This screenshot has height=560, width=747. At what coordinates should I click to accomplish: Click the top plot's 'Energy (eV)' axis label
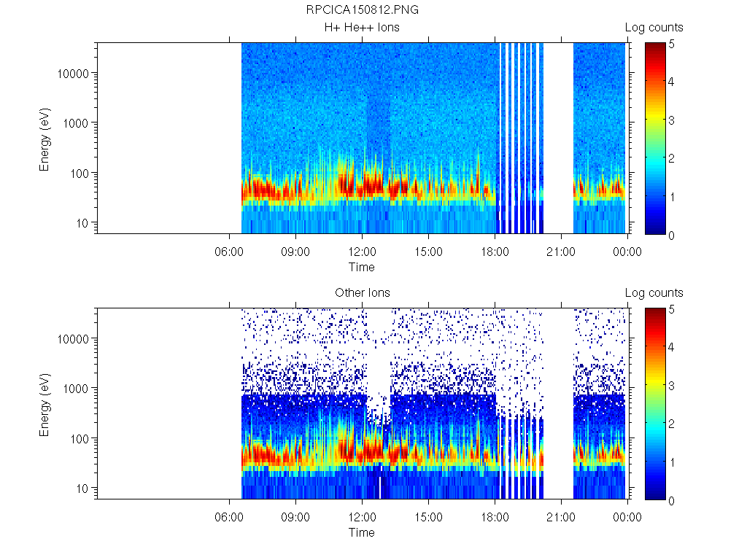(44, 140)
